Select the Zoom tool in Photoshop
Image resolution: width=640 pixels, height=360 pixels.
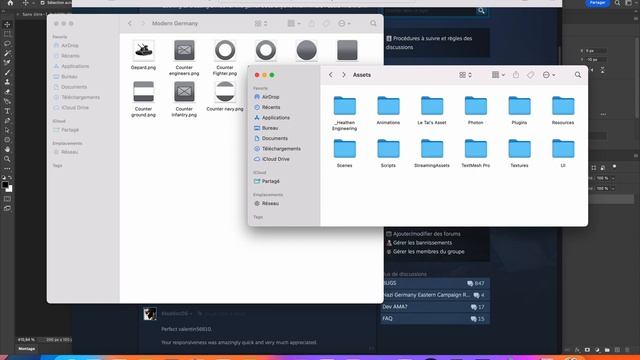click(7, 159)
